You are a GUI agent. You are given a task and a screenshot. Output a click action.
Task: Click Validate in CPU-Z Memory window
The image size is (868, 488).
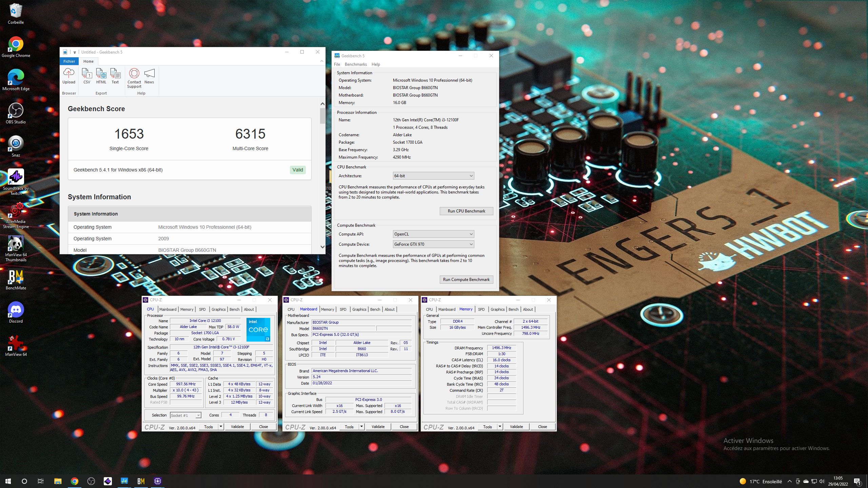click(x=516, y=427)
